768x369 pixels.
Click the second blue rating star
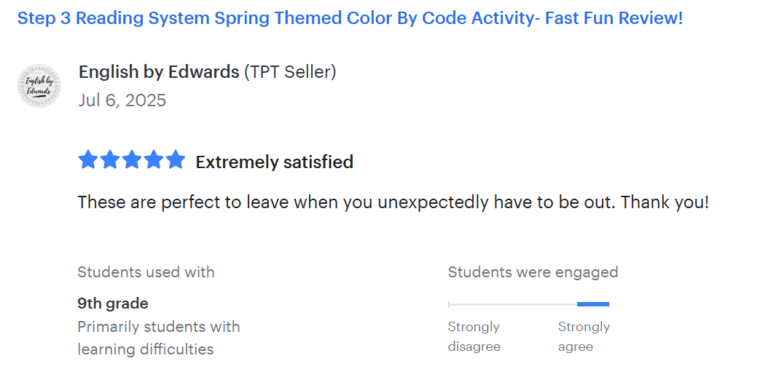[110, 160]
